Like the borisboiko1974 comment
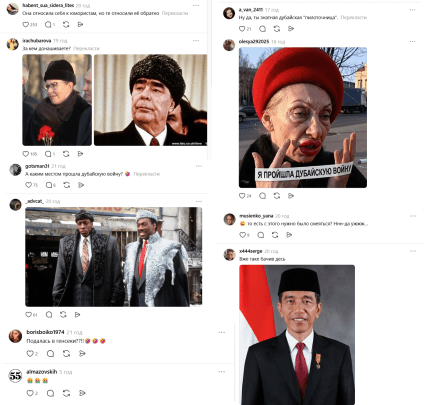This screenshot has height=405, width=428. [x=30, y=354]
